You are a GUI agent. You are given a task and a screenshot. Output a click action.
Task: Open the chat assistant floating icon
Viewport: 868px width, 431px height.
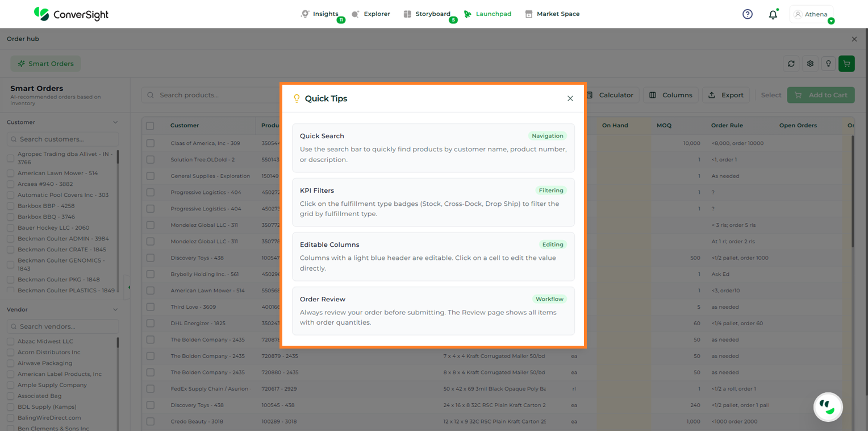coord(828,407)
